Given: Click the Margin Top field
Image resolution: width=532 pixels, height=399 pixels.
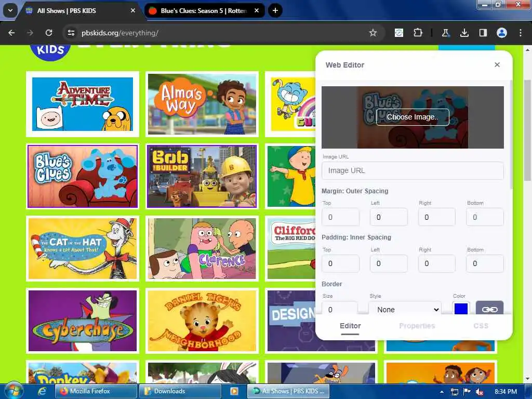Looking at the screenshot, I should click(340, 217).
